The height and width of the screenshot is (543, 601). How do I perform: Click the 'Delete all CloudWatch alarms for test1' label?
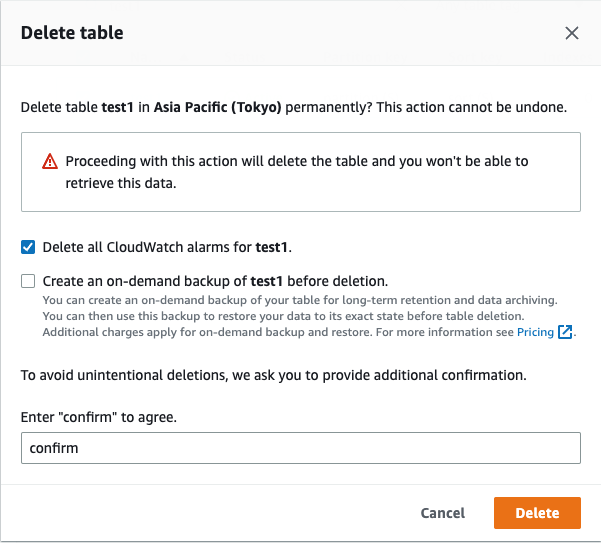tap(167, 247)
